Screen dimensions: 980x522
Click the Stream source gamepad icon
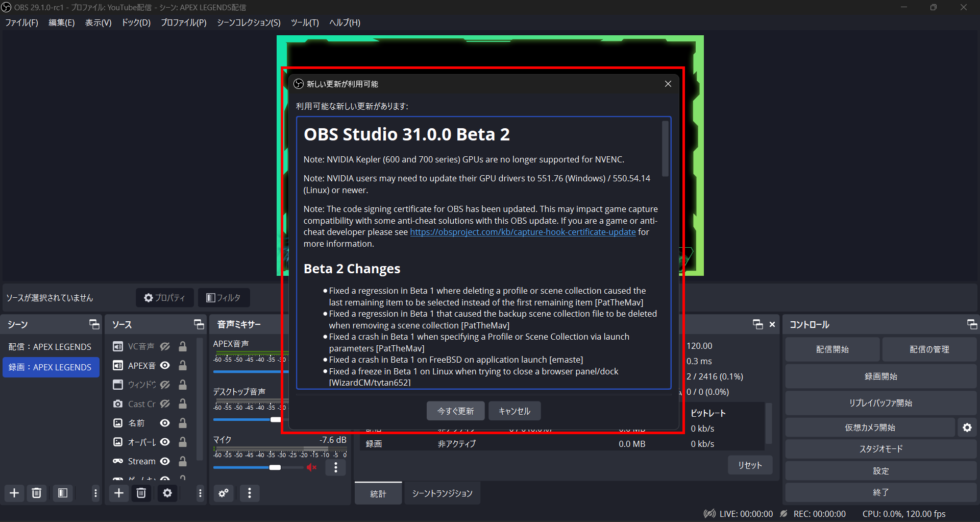pos(118,461)
